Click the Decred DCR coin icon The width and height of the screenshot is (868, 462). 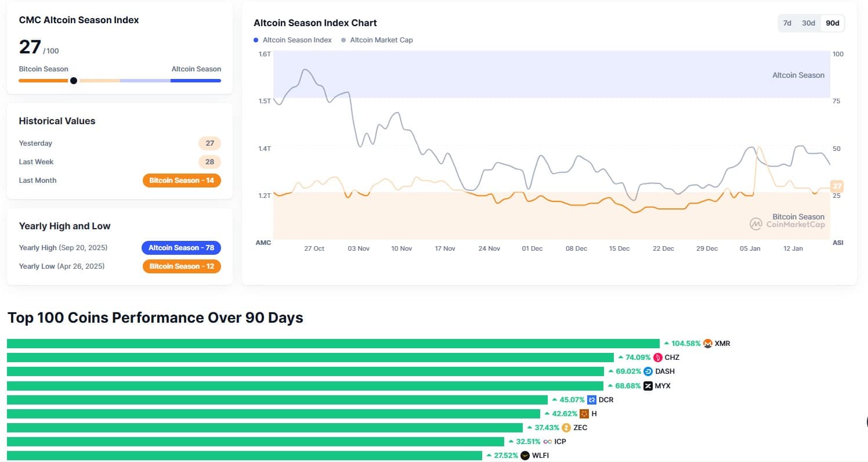click(x=591, y=399)
